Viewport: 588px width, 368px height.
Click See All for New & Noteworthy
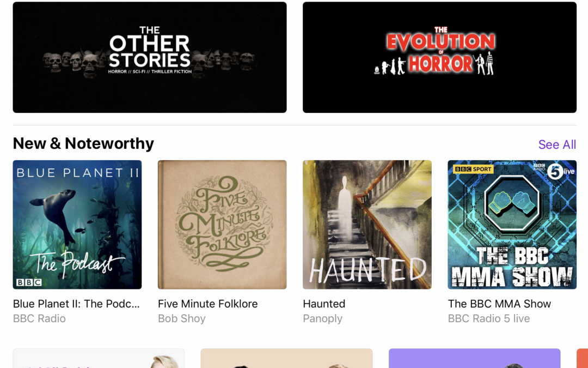coord(557,144)
